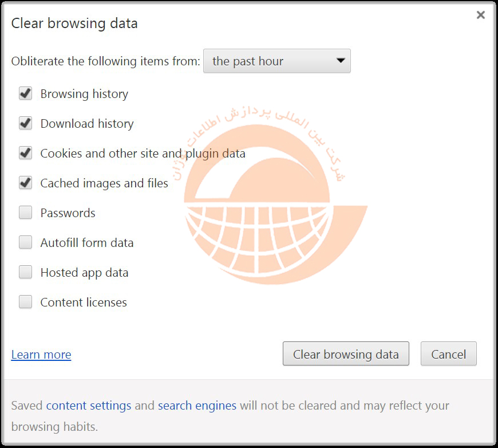
Task: Open the content settings link
Action: click(x=89, y=406)
